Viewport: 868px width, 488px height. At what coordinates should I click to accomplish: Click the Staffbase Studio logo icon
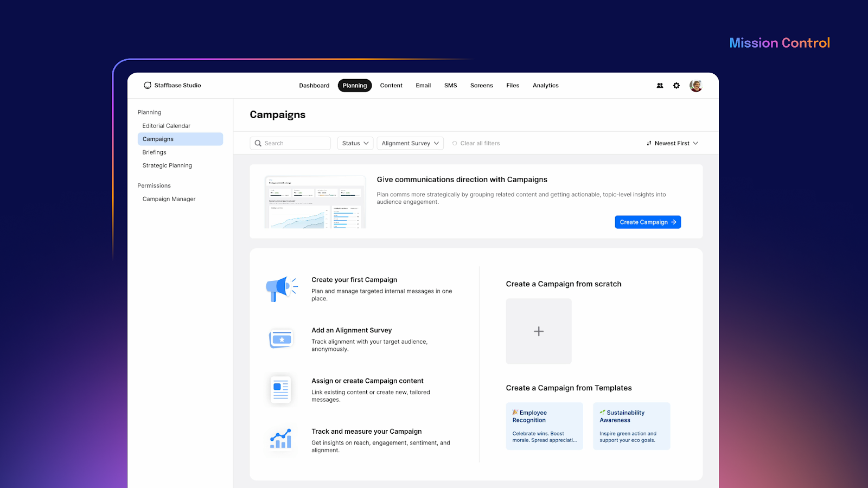click(147, 86)
